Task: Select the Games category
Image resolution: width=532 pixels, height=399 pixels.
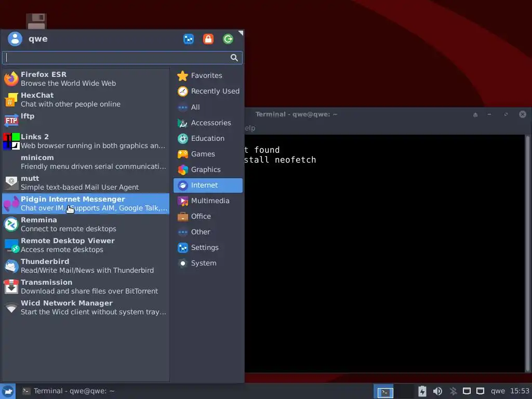Action: point(208,154)
